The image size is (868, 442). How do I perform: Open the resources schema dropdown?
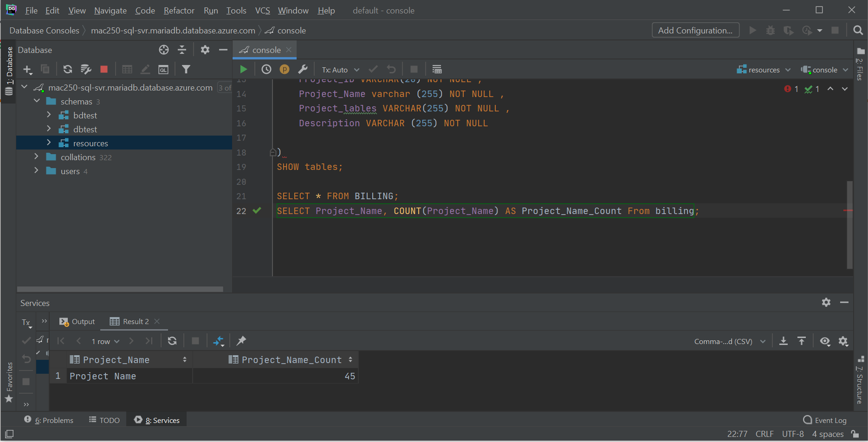(764, 70)
